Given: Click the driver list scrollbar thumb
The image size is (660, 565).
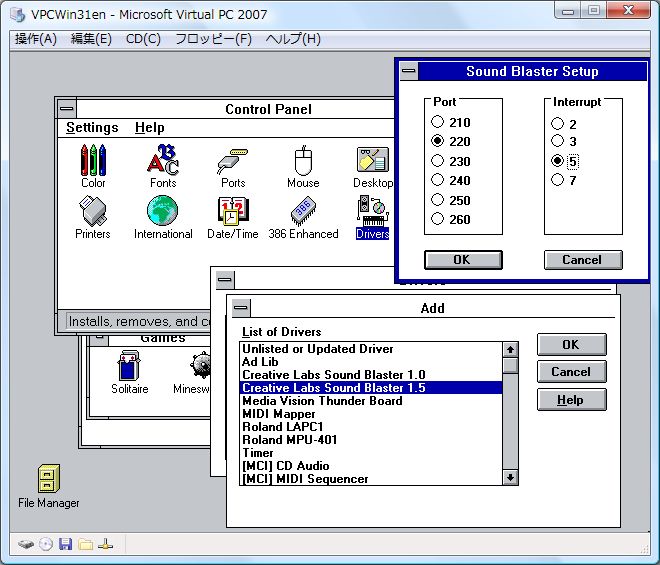Looking at the screenshot, I should pos(510,365).
